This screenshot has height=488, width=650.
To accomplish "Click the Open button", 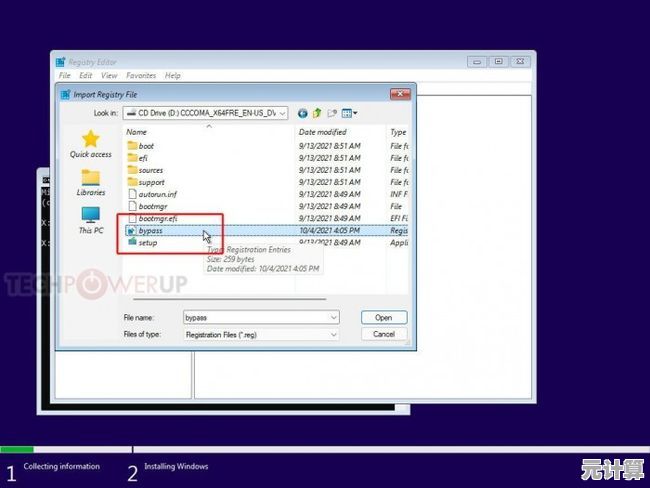I will coord(383,317).
